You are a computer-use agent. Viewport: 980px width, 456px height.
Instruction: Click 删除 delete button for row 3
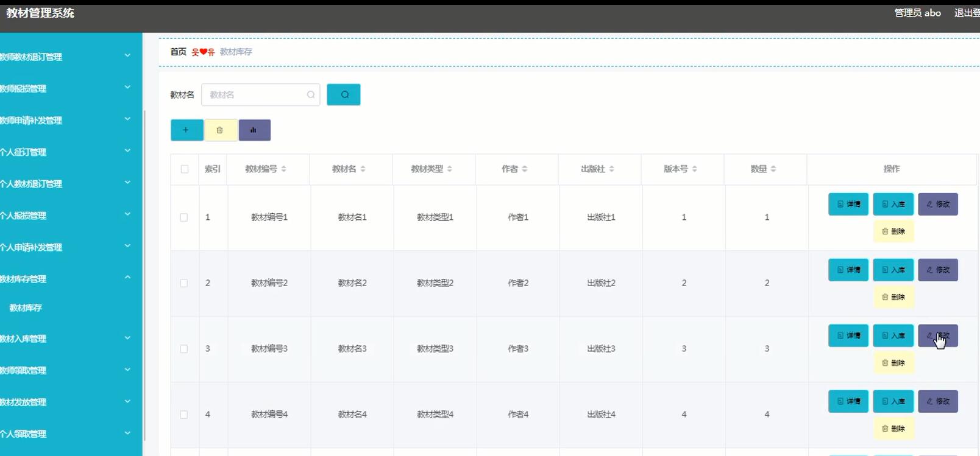pos(893,363)
